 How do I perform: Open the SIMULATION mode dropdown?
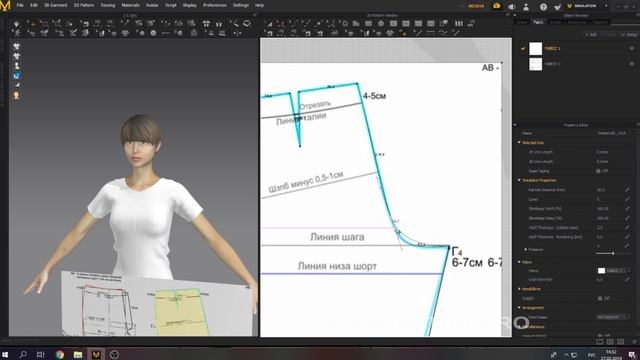click(x=588, y=6)
